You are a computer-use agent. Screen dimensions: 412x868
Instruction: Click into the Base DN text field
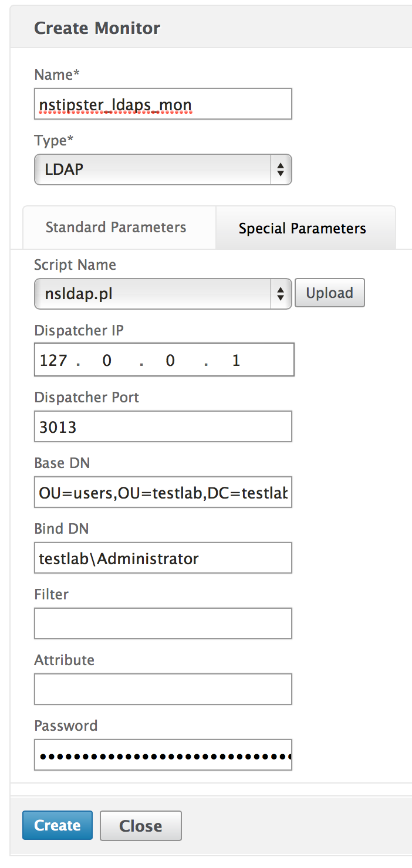coord(163,492)
